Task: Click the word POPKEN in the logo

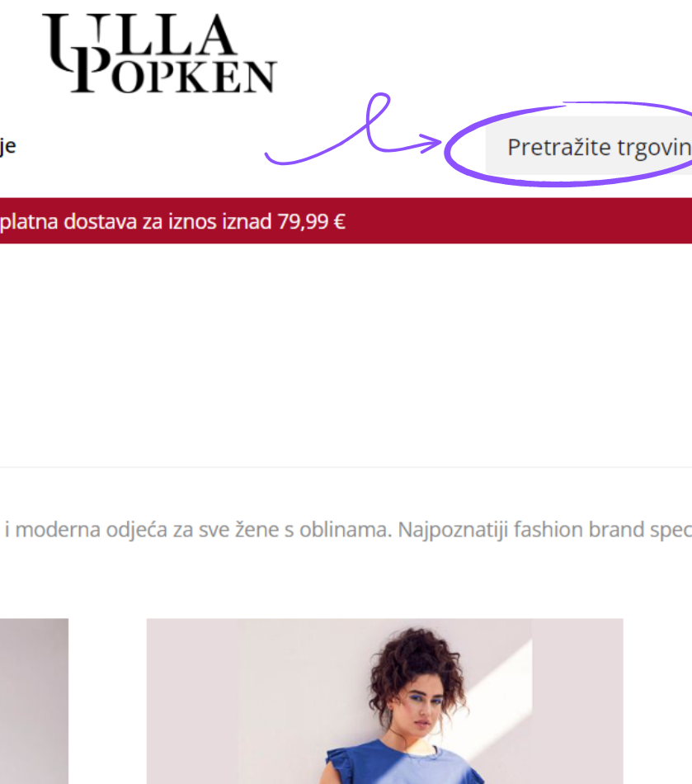Action: pos(175,75)
